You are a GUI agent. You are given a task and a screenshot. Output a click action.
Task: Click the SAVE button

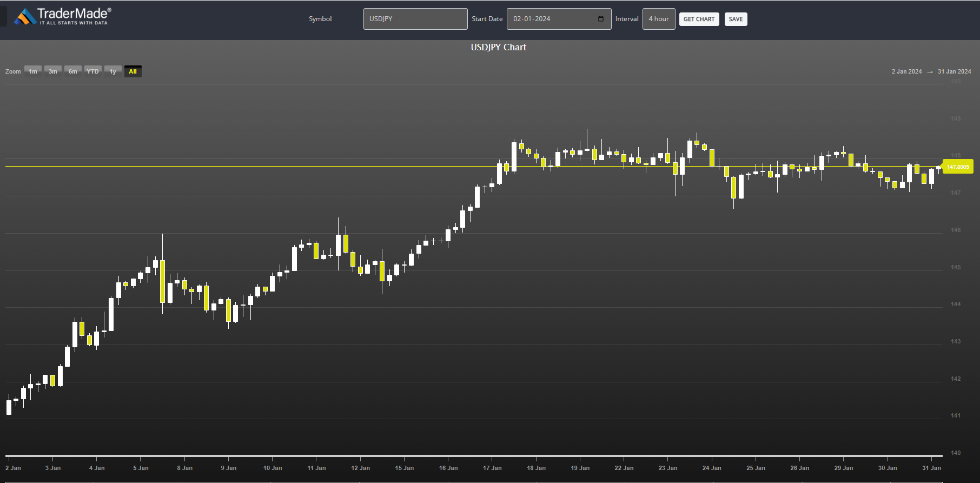(x=736, y=19)
